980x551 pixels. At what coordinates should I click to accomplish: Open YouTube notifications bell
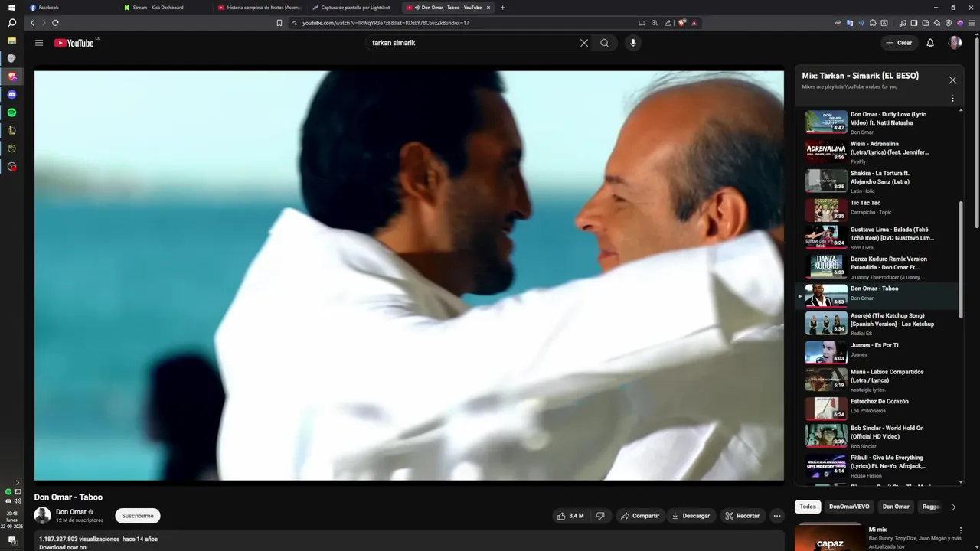click(930, 43)
